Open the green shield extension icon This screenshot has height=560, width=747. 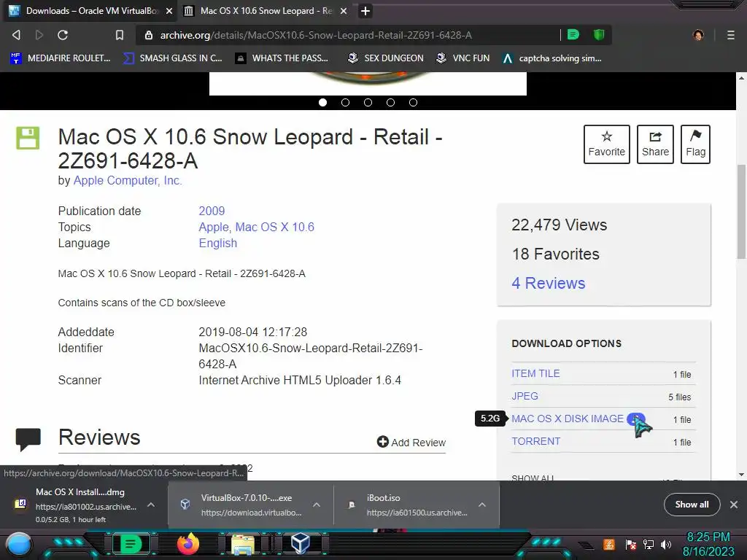[x=599, y=34]
